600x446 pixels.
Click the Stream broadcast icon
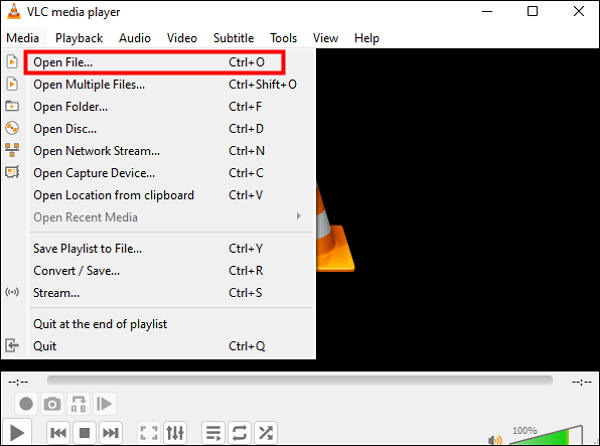click(x=12, y=292)
